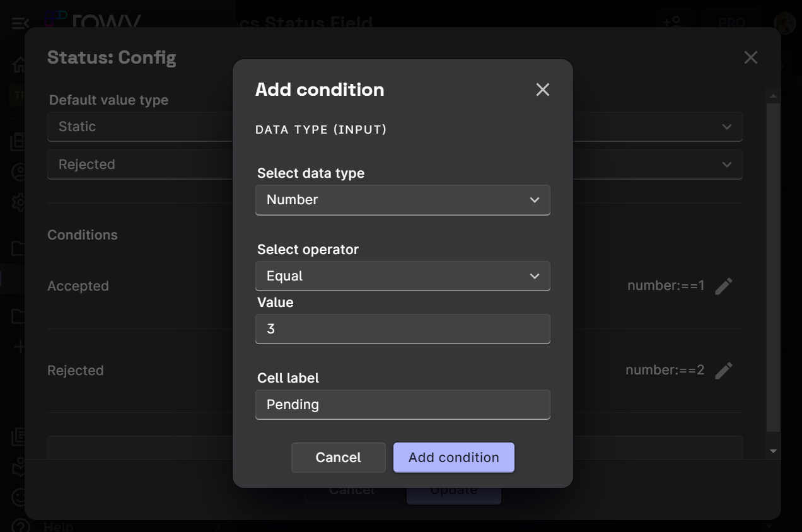The width and height of the screenshot is (802, 532).
Task: Click the Help question mark icon
Action: 20,526
